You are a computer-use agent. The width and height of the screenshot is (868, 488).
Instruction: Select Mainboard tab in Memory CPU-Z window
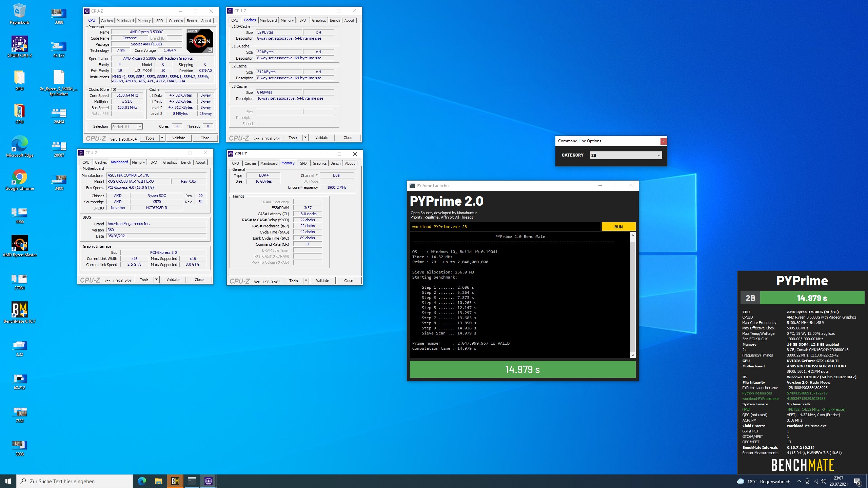pos(269,163)
